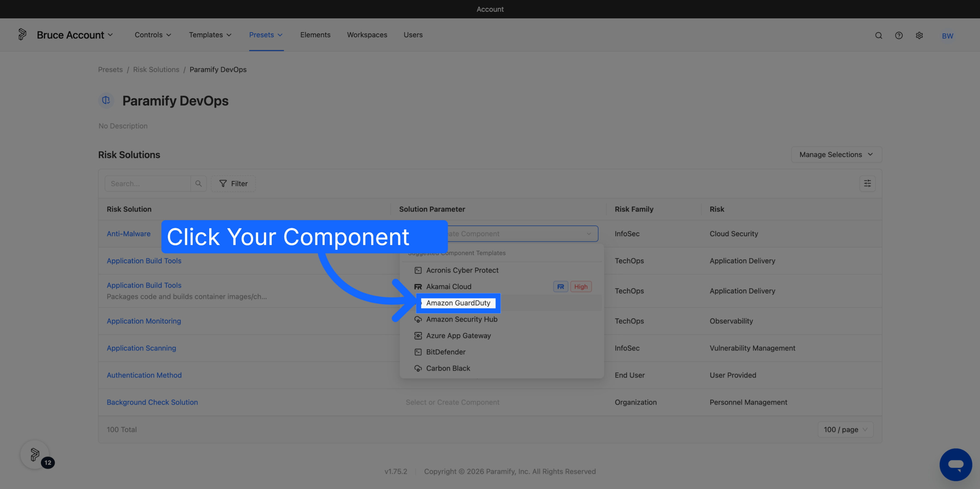Screen dimensions: 980x489
Task: Expand the Templates menu
Action: [x=210, y=35]
